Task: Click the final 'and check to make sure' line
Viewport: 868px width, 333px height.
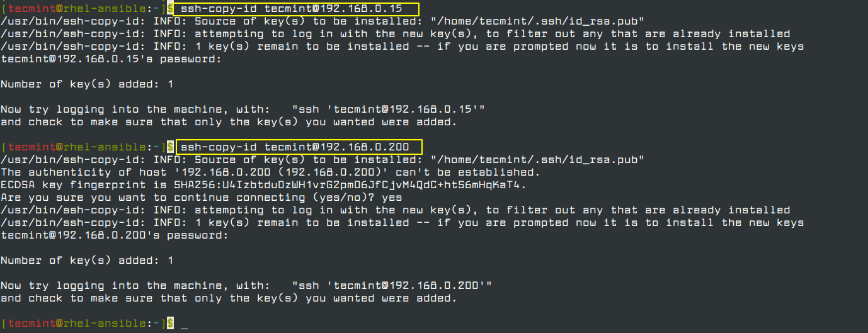Action: coord(229,298)
